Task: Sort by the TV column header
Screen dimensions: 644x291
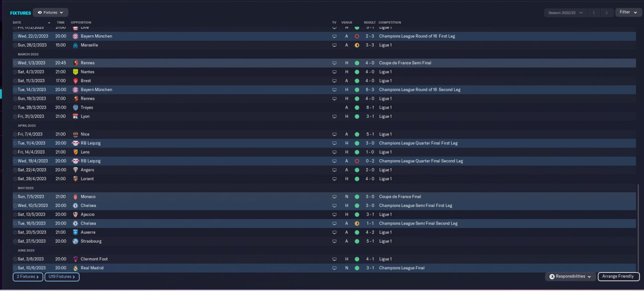Action: coord(334,23)
